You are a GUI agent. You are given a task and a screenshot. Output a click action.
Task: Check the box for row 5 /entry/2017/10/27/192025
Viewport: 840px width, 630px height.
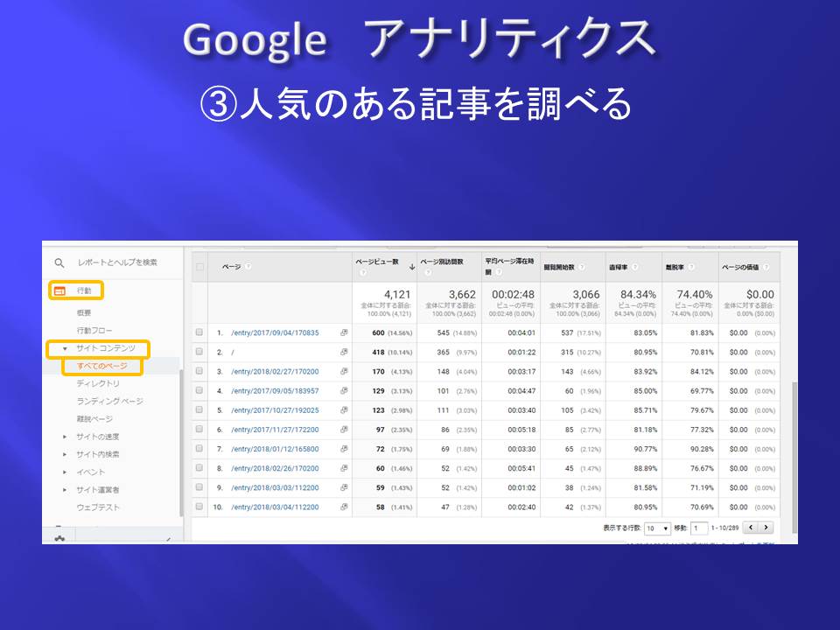[x=199, y=409]
